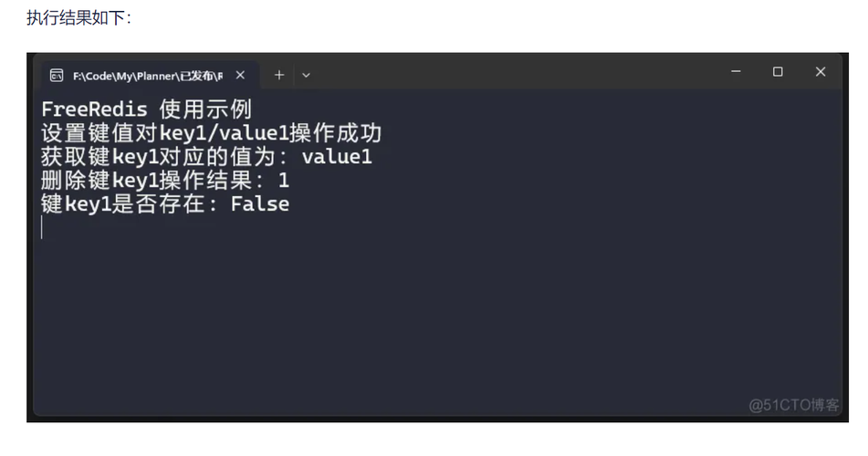Image resolution: width=868 pixels, height=456 pixels.
Task: Click the empty title bar area beside the tabs
Action: [515, 73]
